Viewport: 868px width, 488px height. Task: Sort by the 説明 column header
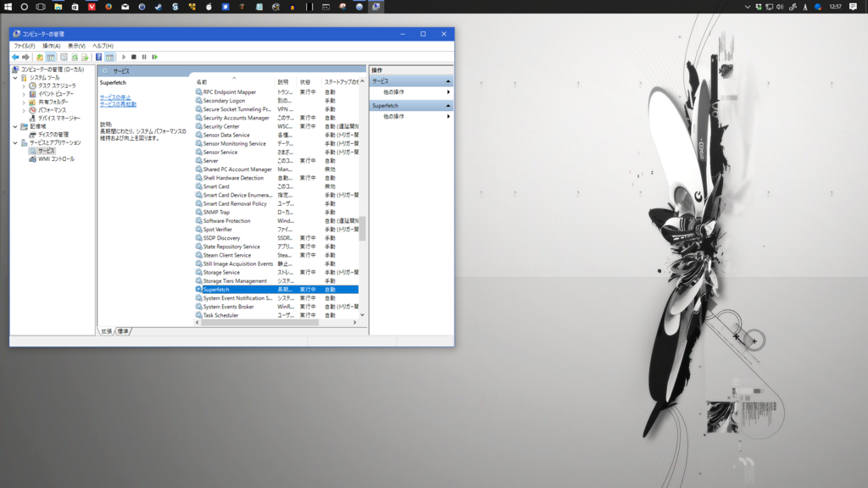tap(287, 82)
